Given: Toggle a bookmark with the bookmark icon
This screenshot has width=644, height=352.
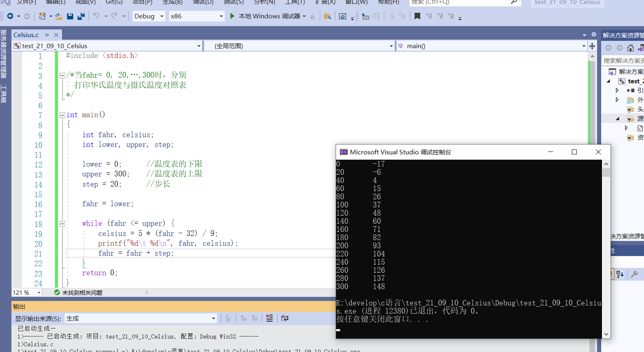Looking at the screenshot, I should (x=417, y=16).
